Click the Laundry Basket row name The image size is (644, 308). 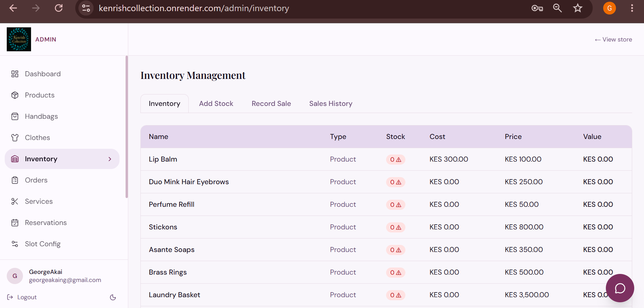[175, 295]
